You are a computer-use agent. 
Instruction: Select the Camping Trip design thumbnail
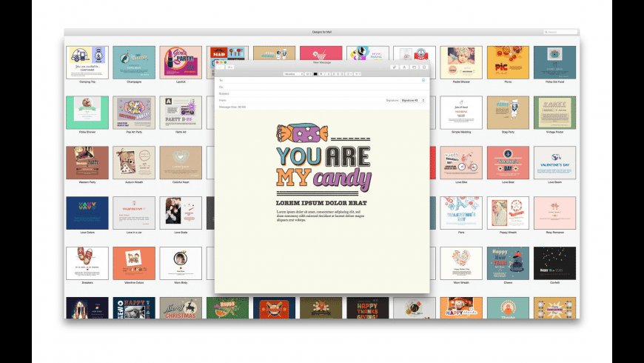(x=87, y=62)
